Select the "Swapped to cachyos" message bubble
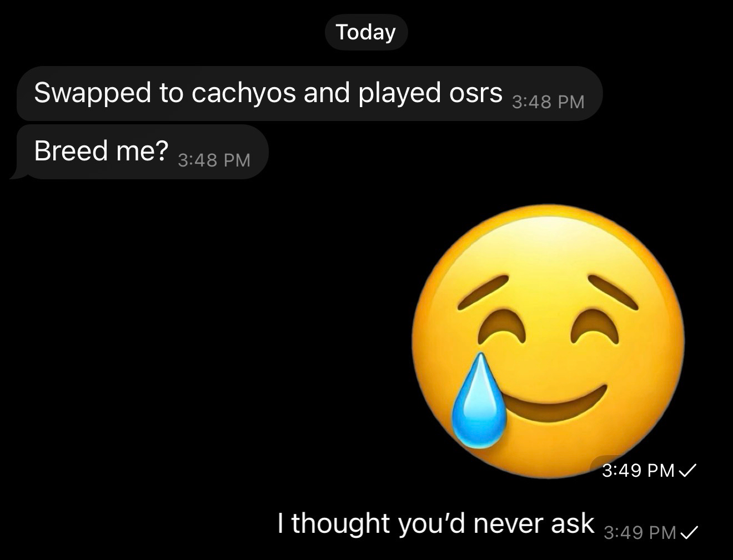 tap(309, 93)
